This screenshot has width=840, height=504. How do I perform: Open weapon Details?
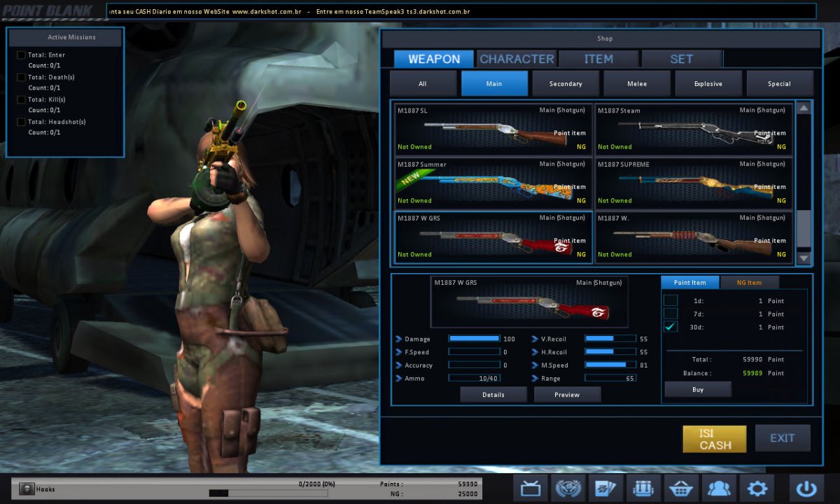pos(493,395)
